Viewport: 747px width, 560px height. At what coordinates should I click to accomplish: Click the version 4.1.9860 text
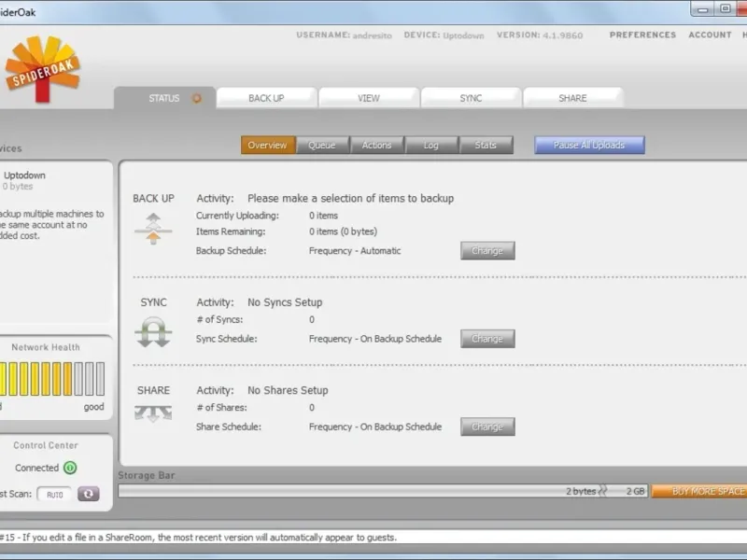click(563, 35)
